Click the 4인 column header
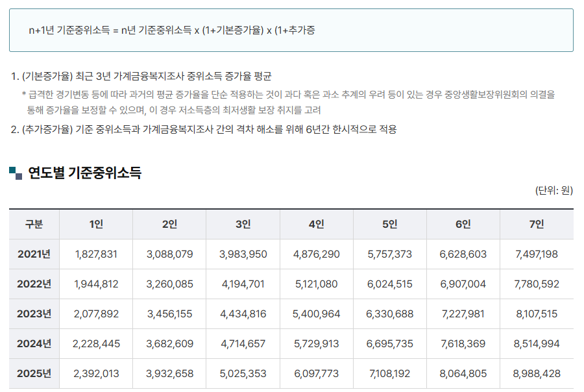This screenshot has height=392, width=584. 315,223
